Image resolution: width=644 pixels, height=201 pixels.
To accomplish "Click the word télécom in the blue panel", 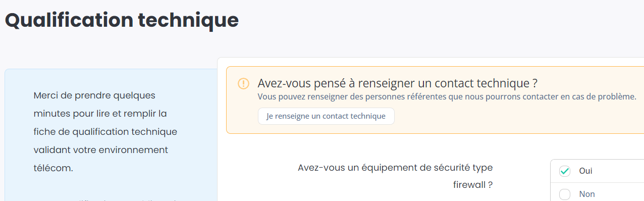I will 53,168.
